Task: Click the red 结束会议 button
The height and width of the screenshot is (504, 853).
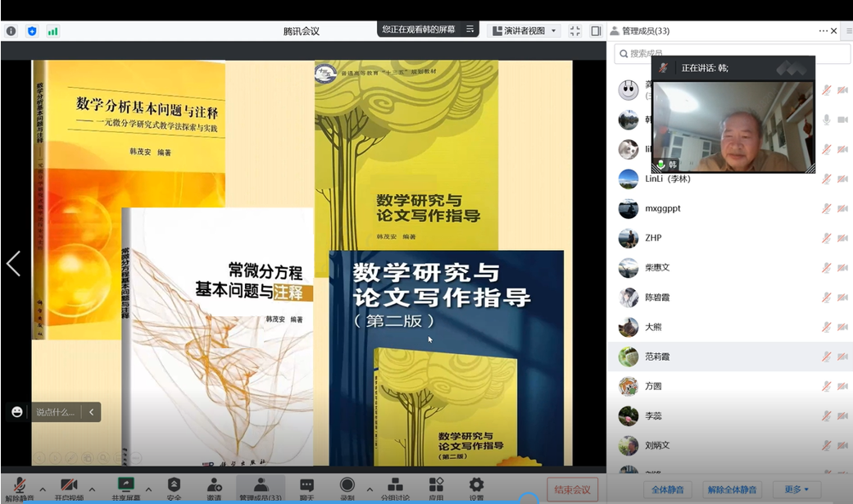Action: click(x=572, y=489)
